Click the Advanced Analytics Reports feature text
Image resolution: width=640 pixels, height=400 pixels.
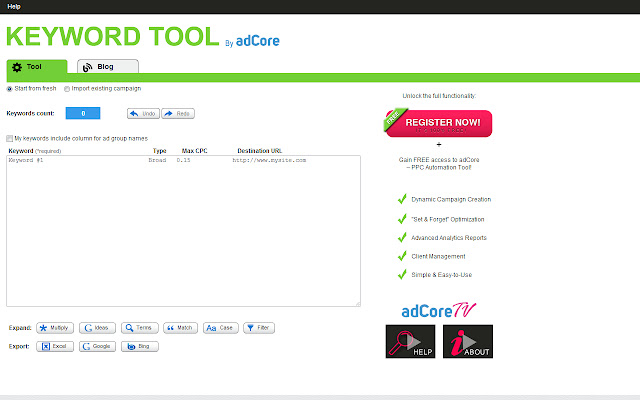coord(449,238)
